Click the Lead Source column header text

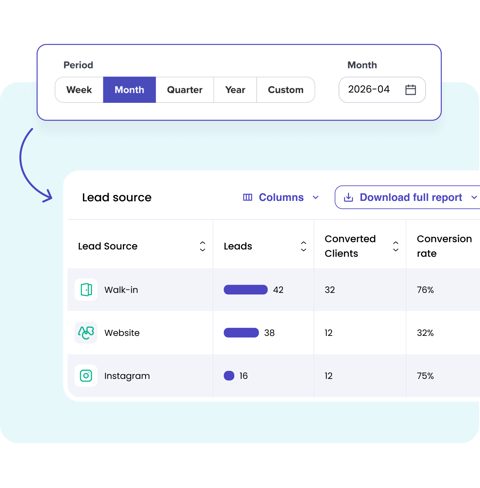click(x=108, y=246)
